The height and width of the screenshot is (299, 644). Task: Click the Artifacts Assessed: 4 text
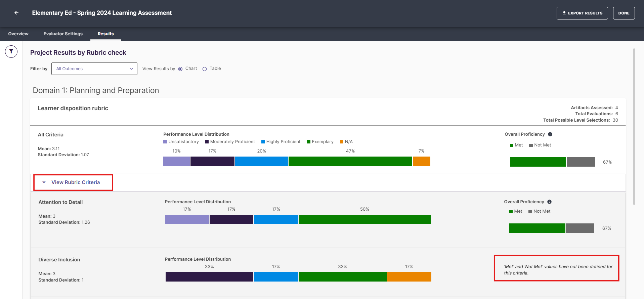coord(594,108)
